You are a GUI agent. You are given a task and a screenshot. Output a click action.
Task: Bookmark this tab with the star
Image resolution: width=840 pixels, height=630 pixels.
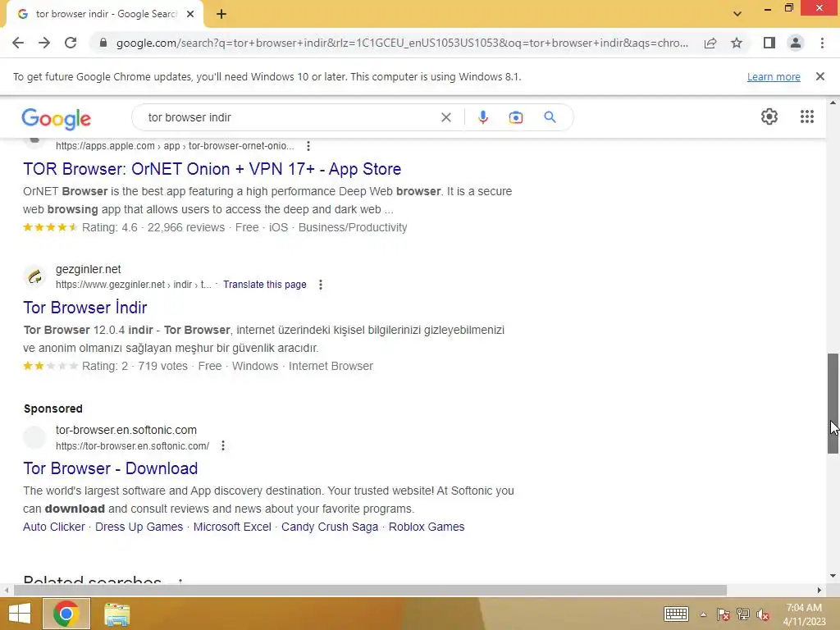(x=737, y=43)
